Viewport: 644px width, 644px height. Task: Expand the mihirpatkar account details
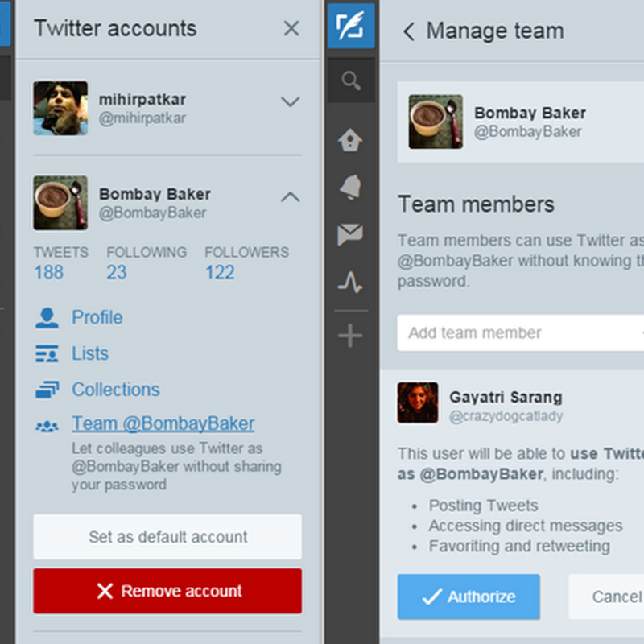[291, 101]
